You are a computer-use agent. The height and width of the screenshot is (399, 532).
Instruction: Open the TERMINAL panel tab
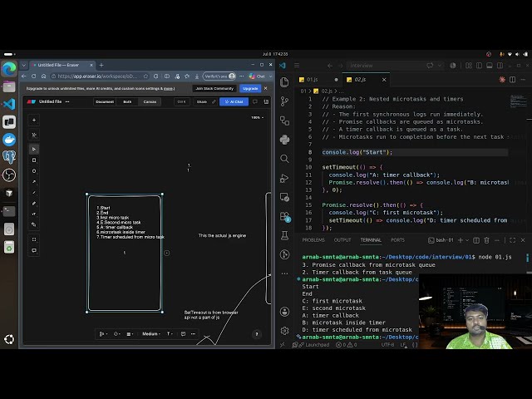(x=371, y=240)
